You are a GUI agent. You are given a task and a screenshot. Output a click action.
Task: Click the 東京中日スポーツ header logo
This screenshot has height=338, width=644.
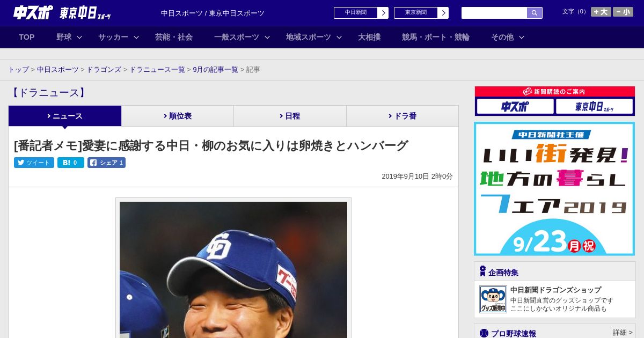(85, 13)
